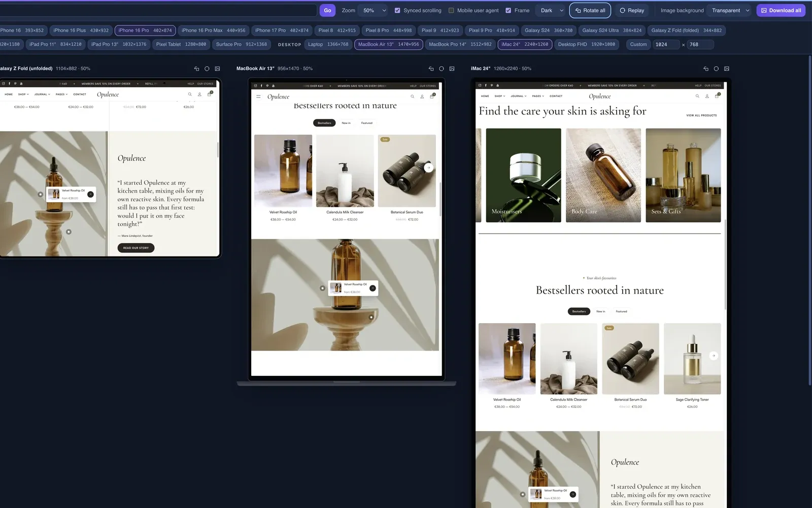The image size is (812, 508).
Task: Click account icon in Galaxy Z Fold site header
Action: 199,94
